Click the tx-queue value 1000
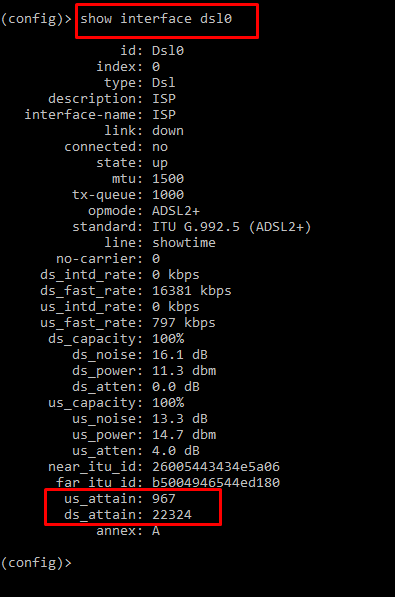 coord(168,195)
